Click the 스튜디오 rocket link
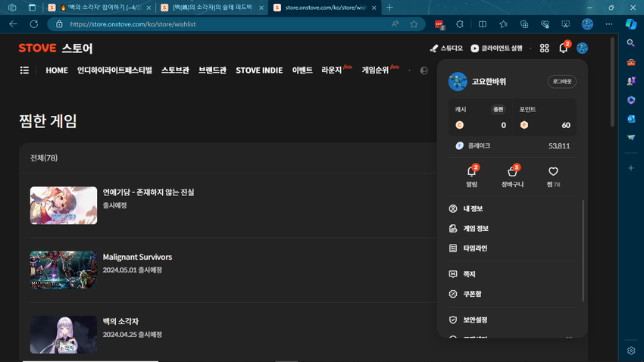 [446, 48]
